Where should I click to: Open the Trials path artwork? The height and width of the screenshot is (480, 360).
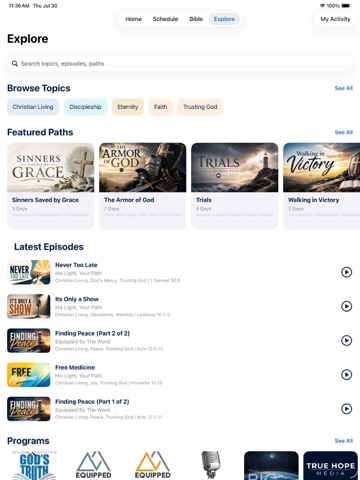(235, 167)
